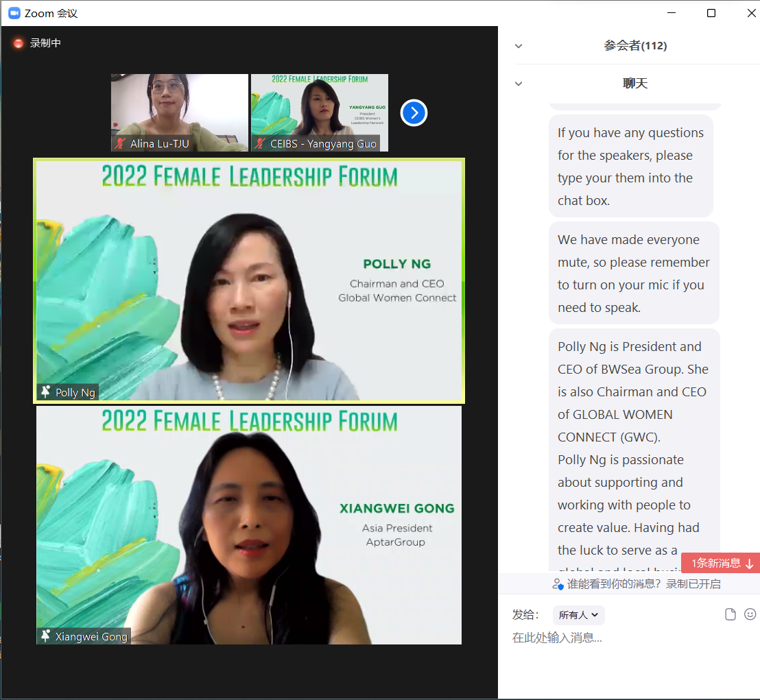This screenshot has width=760, height=700.
Task: Click the 发给: label
Action: tap(525, 615)
